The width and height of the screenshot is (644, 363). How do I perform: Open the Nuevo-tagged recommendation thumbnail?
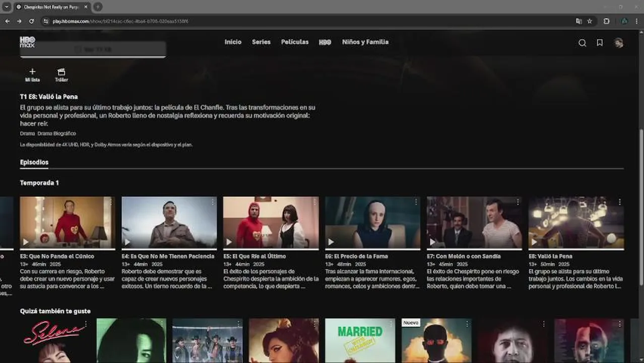tap(436, 340)
